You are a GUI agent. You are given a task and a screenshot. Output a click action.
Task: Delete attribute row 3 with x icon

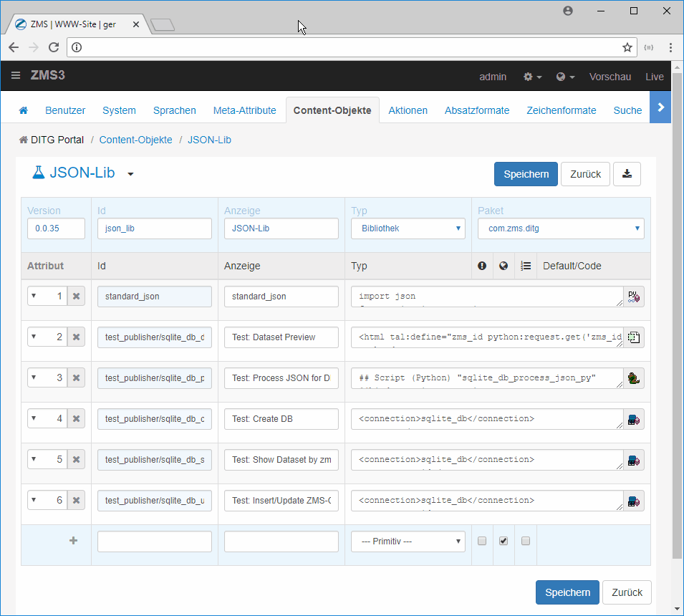(77, 377)
